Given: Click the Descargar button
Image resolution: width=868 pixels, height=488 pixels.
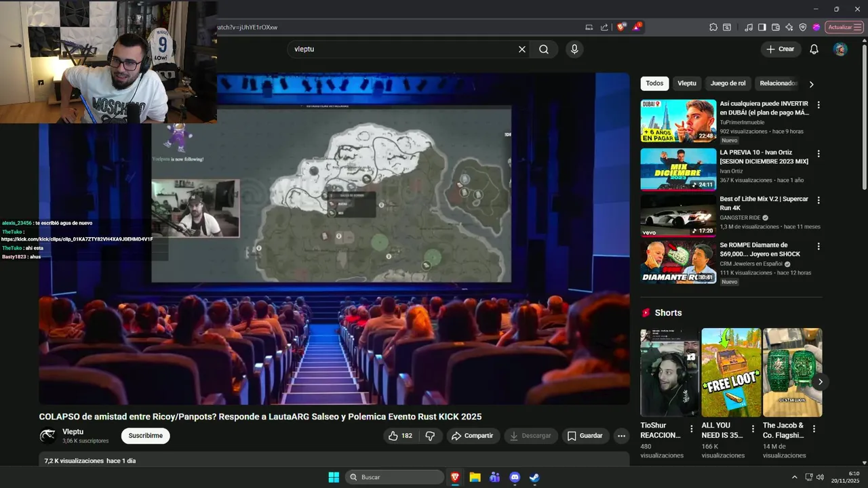Looking at the screenshot, I should point(530,436).
